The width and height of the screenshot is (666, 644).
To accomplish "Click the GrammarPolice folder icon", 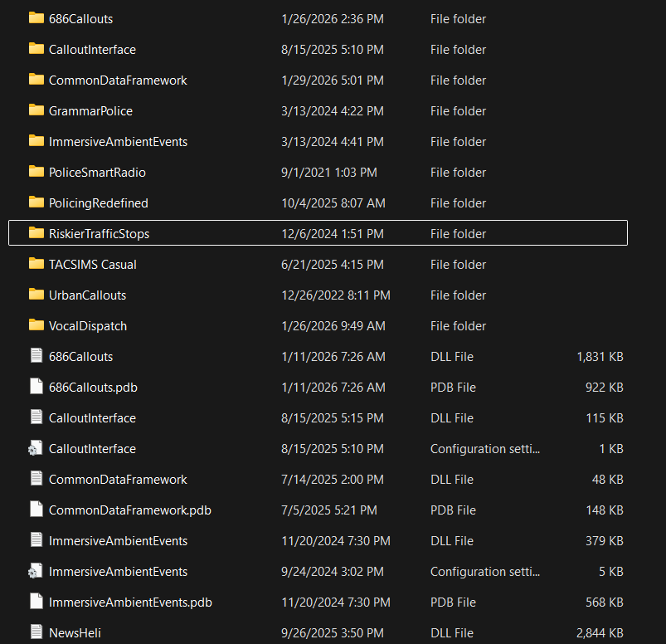I will tap(36, 110).
